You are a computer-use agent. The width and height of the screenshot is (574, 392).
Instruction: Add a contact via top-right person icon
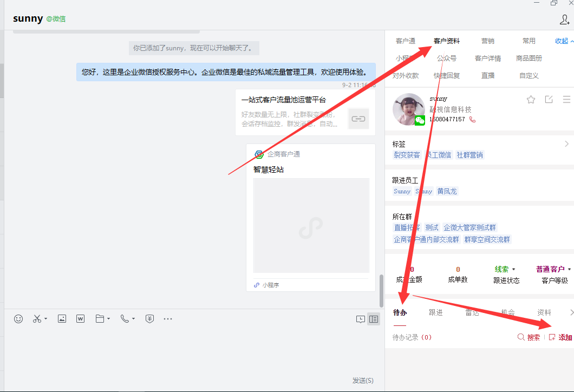564,19
